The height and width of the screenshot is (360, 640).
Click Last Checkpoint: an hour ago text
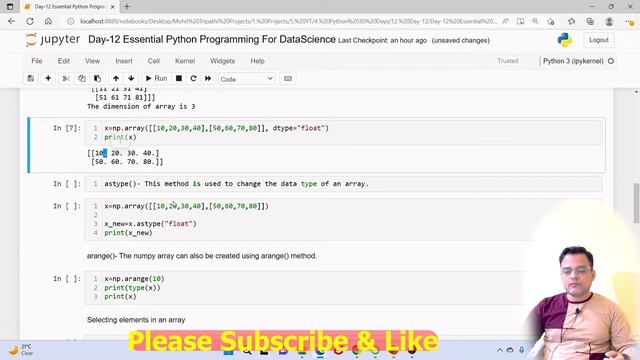382,40
